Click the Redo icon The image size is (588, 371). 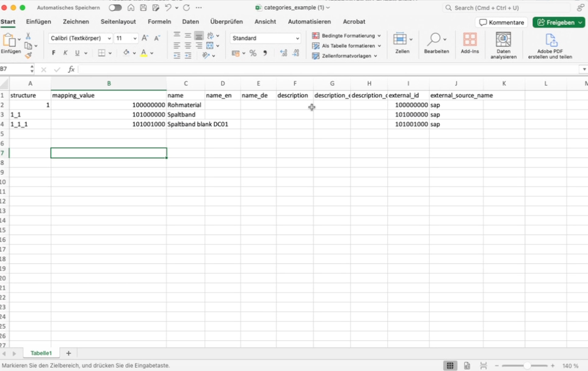186,7
